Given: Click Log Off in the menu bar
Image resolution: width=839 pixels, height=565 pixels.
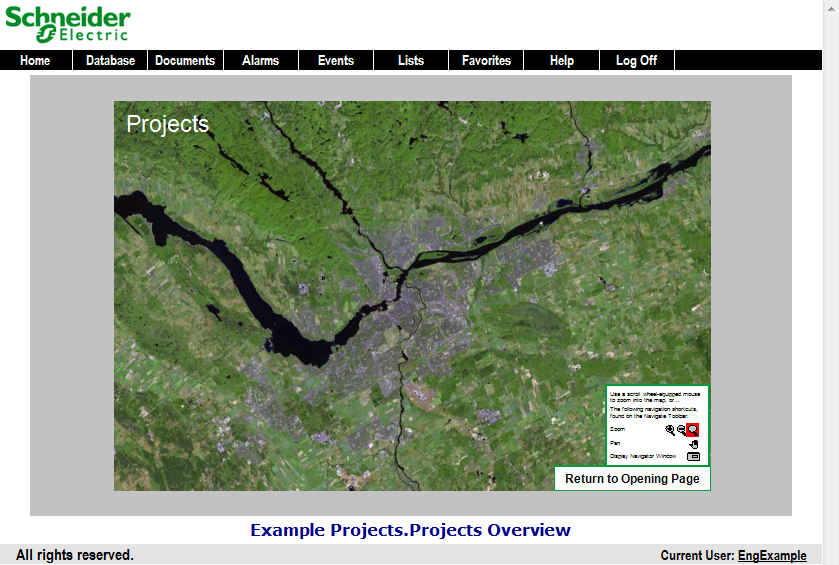Looking at the screenshot, I should point(636,61).
